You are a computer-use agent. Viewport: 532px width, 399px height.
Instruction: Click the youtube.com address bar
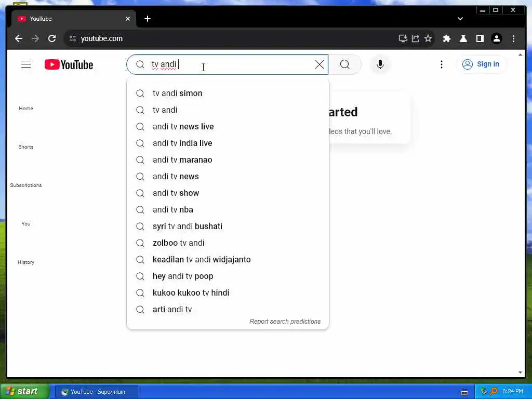click(231, 38)
